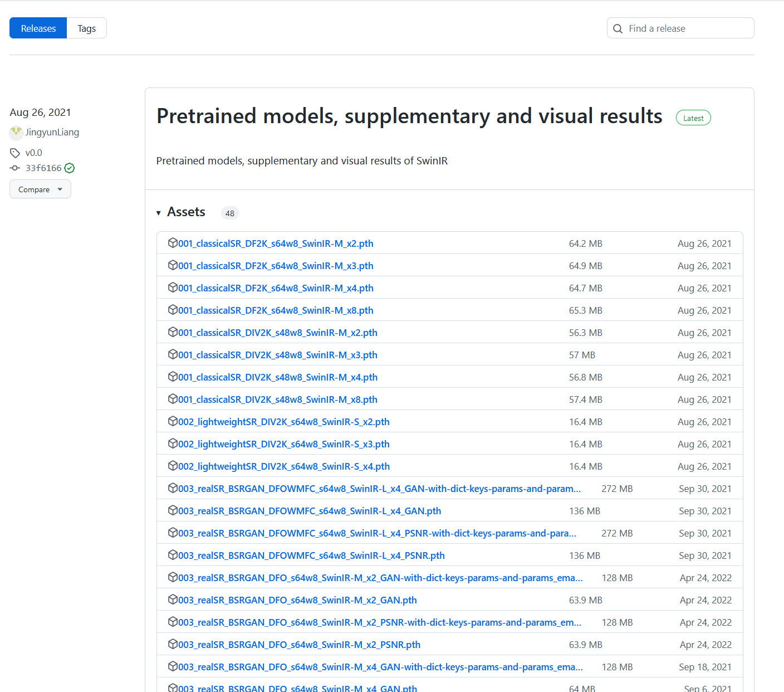Click the SwinIR release description text

pyautogui.click(x=302, y=160)
